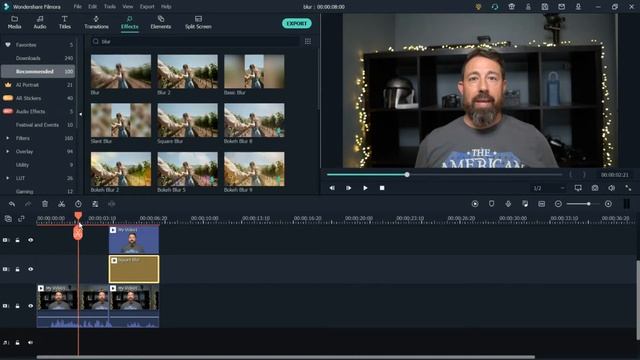Collapse the effects category sidebar arrow
Image resolution: width=640 pixels, height=360 pixels.
pos(80,114)
